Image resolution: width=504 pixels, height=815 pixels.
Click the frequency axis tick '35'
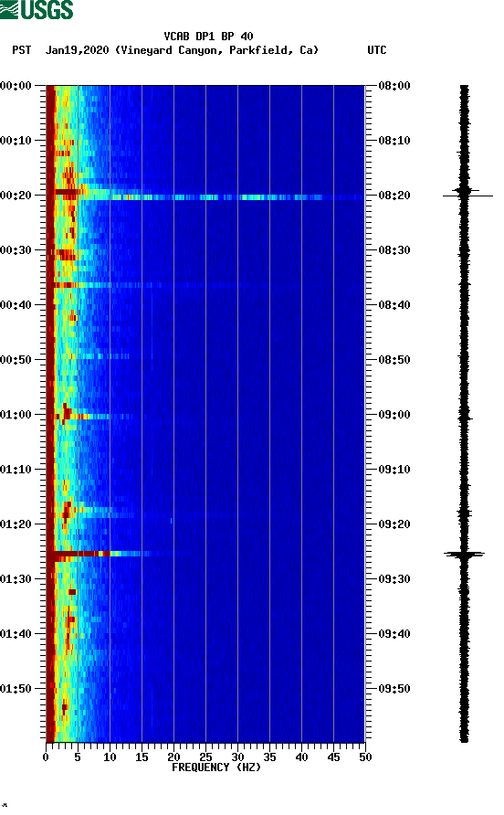pyautogui.click(x=269, y=757)
